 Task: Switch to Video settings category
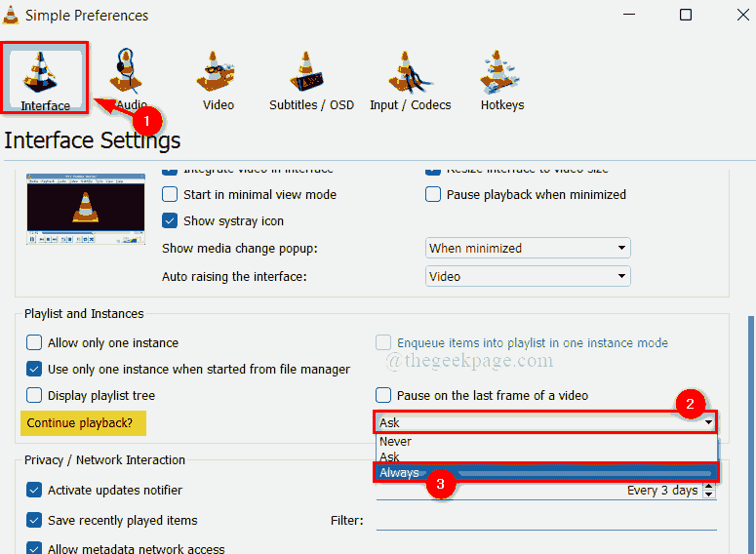tap(218, 80)
